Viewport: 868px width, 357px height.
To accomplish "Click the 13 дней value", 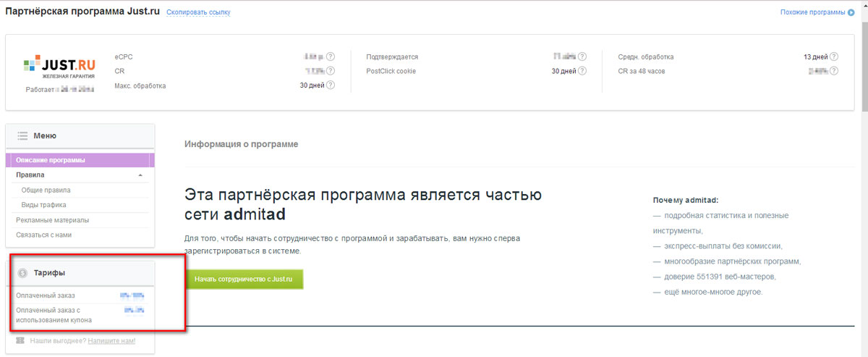I will point(815,56).
